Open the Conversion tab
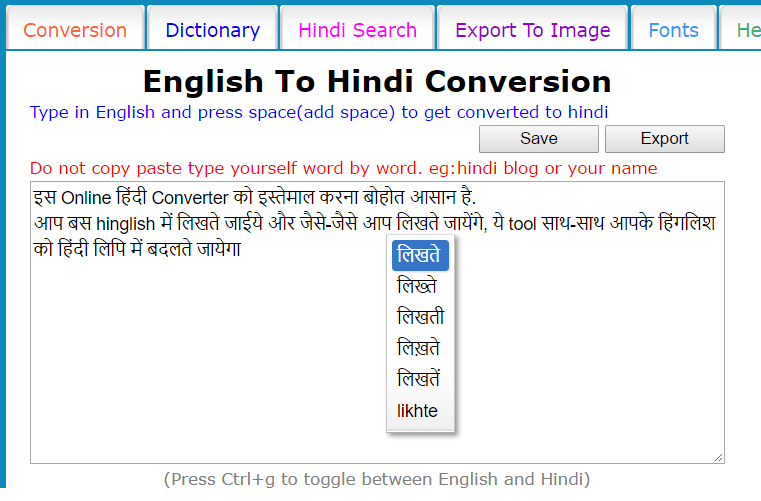Image resolution: width=761 pixels, height=501 pixels. (x=75, y=28)
